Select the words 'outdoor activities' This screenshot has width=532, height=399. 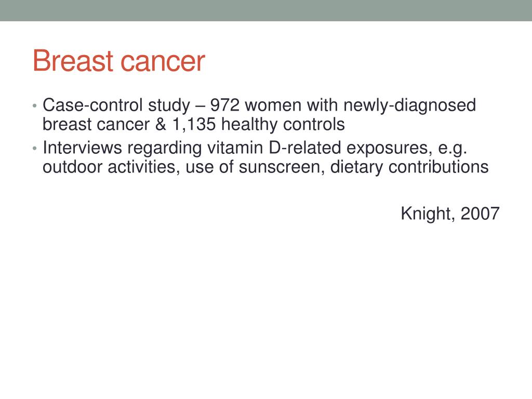coord(109,167)
